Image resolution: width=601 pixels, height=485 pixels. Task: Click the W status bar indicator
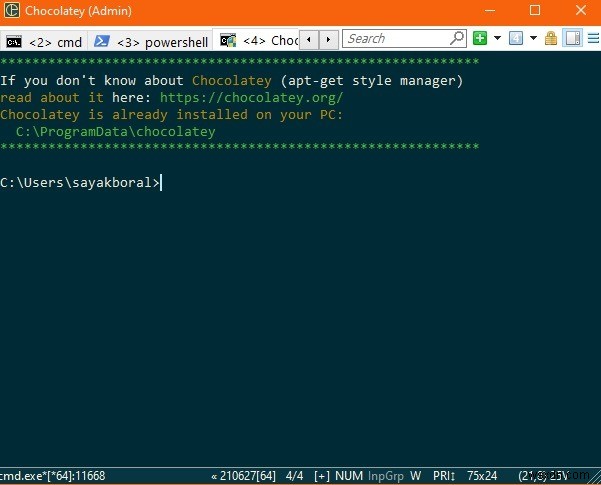pyautogui.click(x=415, y=476)
